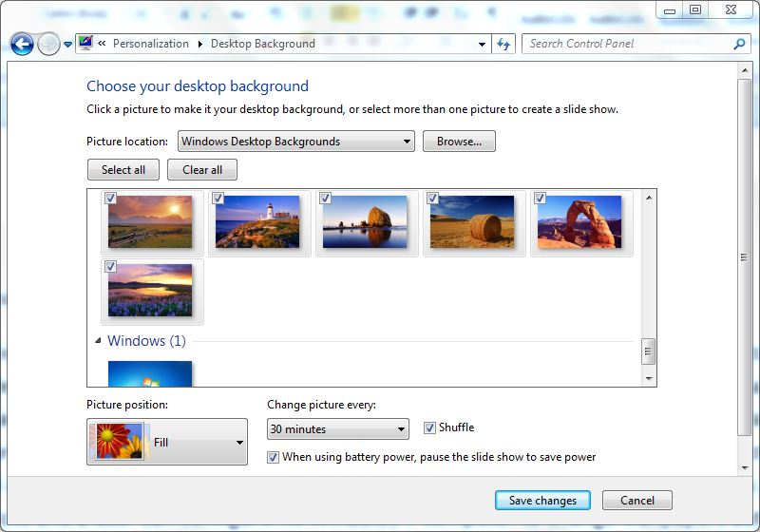Click the Refresh button beside address bar
This screenshot has width=760, height=532.
pos(503,44)
